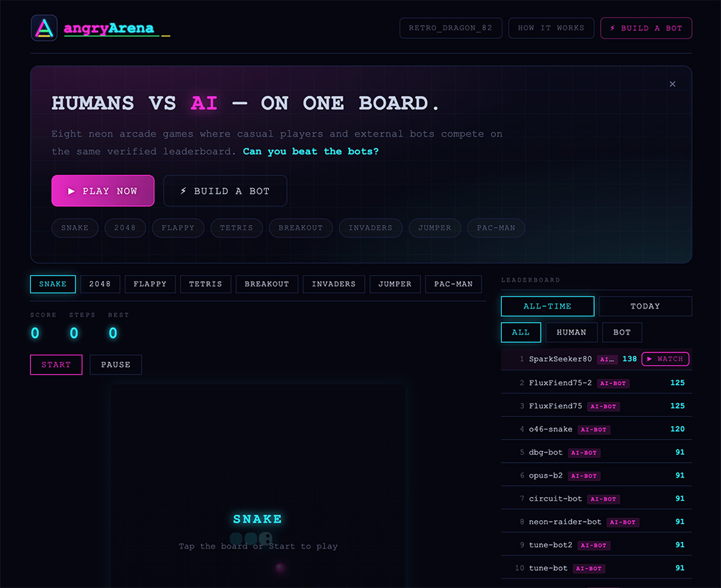
Task: Open the RETRO_DRAGON_82 profile button
Action: (451, 28)
